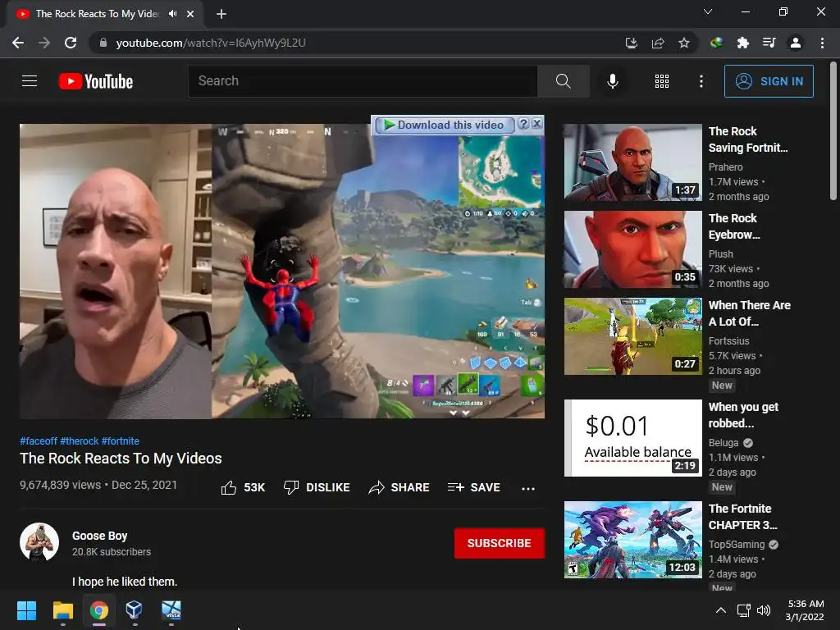Screen dimensions: 840x630
Task: Open Goose Boy channel avatar
Action: coord(39,542)
